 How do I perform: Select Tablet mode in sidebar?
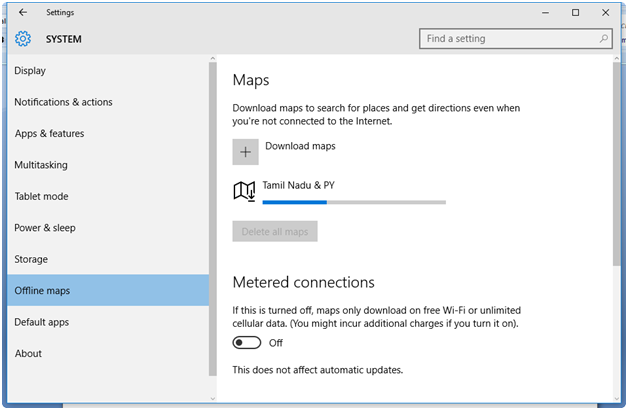(x=41, y=196)
